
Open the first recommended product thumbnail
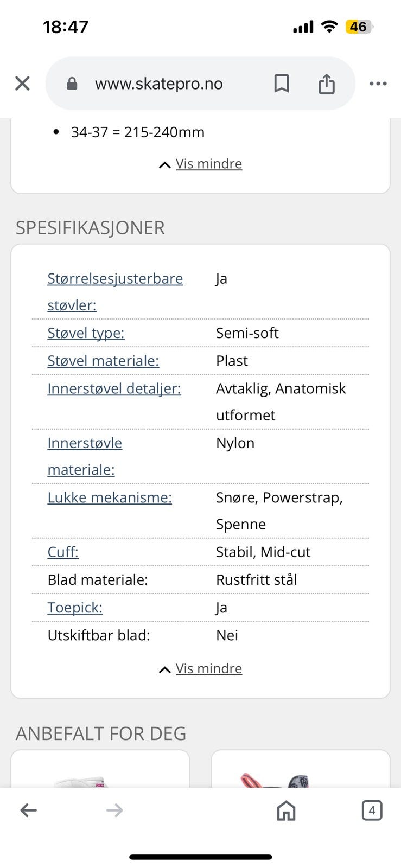[100, 770]
